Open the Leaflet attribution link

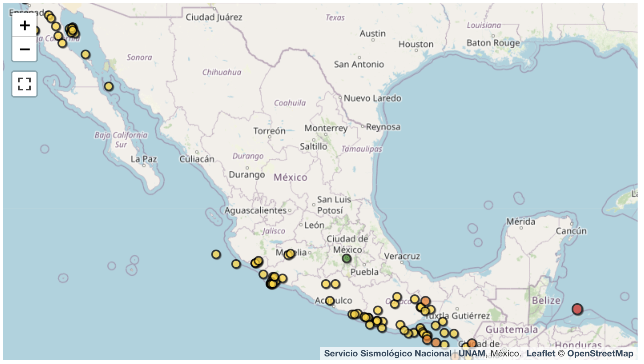540,354
